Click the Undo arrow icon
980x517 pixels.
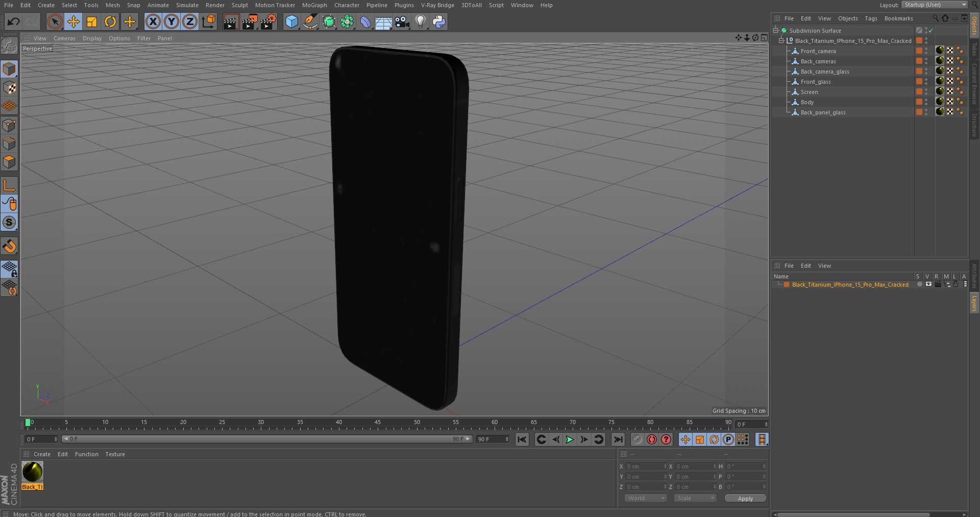(x=14, y=21)
